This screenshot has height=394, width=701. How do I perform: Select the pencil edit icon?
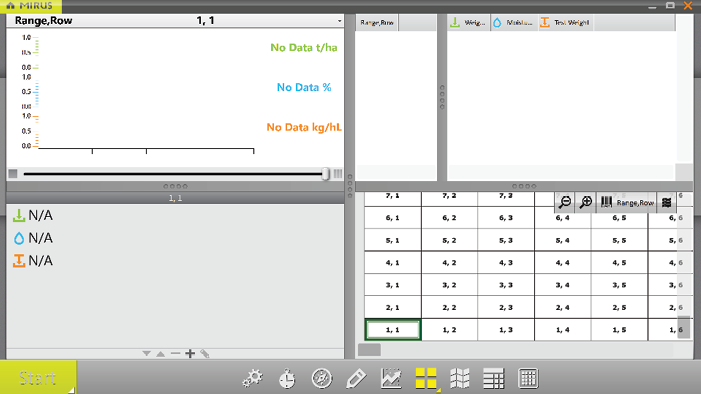pyautogui.click(x=356, y=378)
